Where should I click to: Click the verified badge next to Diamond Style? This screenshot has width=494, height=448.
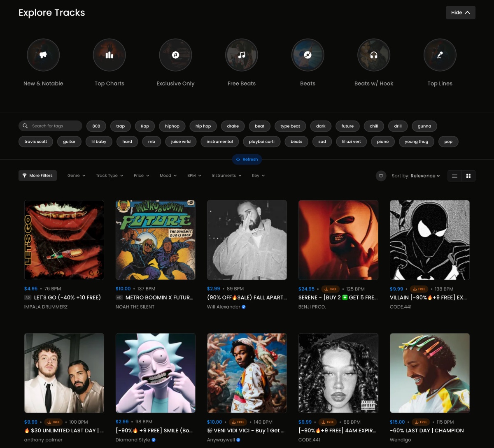[154, 440]
